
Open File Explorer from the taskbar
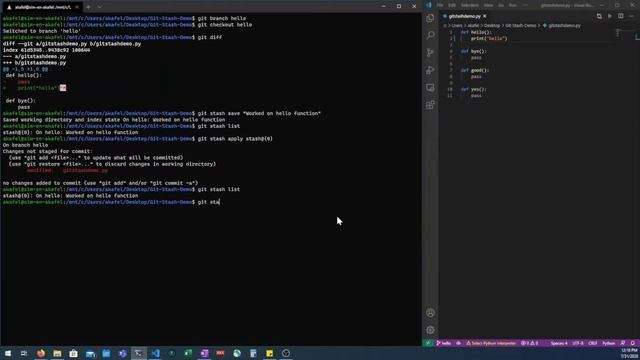click(57, 353)
